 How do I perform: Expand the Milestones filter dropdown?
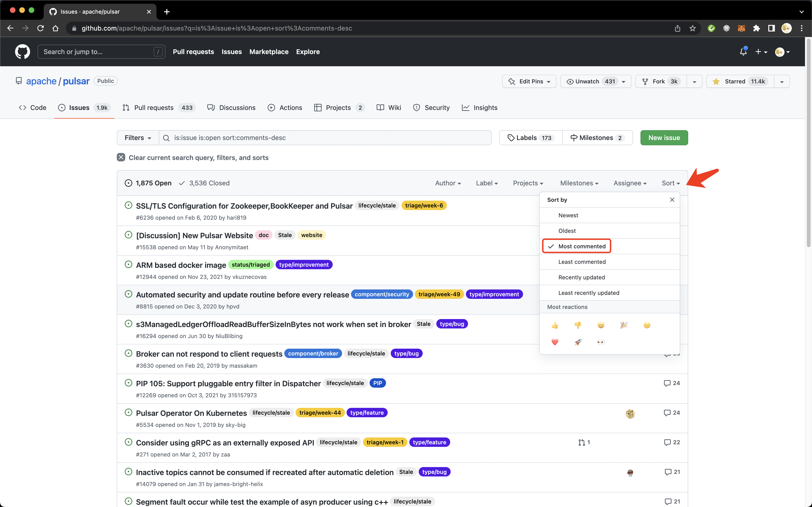click(x=579, y=183)
